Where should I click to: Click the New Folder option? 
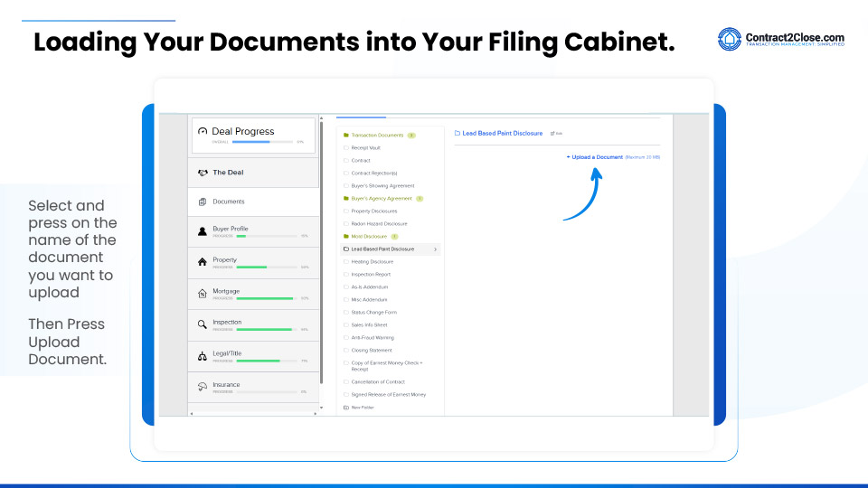pyautogui.click(x=362, y=408)
